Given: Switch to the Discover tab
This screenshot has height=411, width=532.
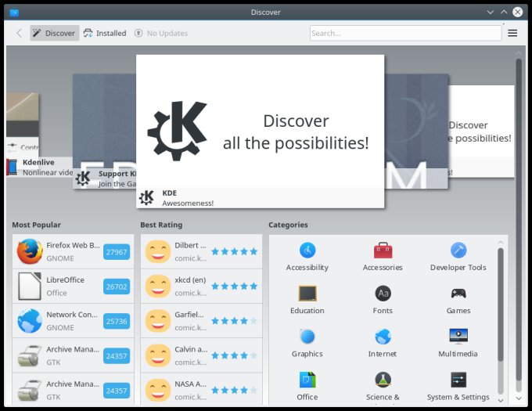Looking at the screenshot, I should 55,33.
